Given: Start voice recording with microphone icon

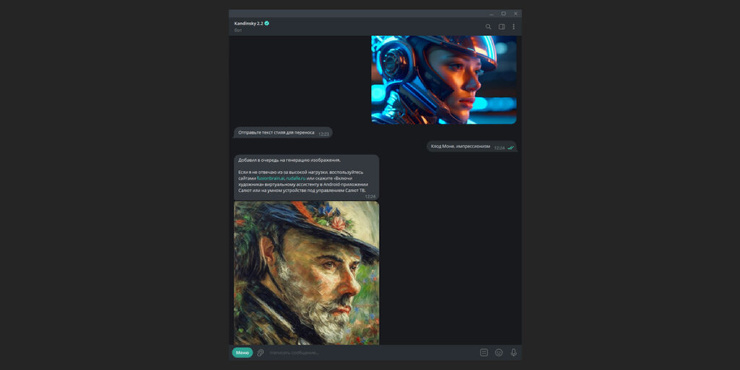Looking at the screenshot, I should 513,353.
